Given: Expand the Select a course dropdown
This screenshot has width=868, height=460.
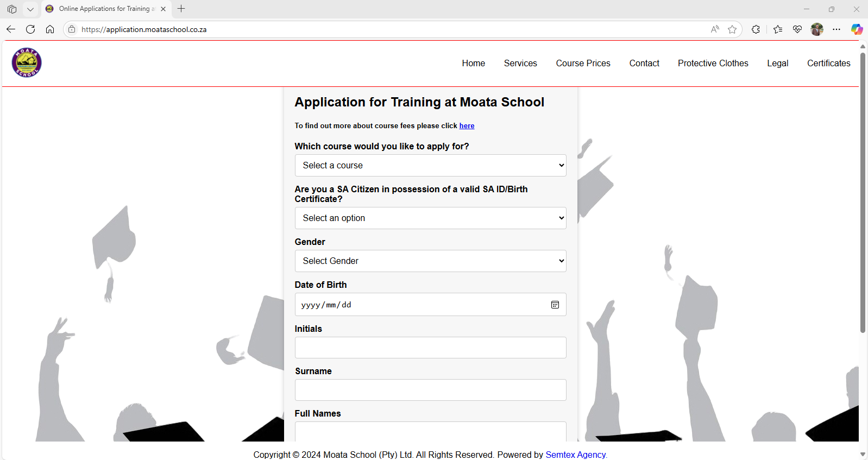Looking at the screenshot, I should 430,165.
